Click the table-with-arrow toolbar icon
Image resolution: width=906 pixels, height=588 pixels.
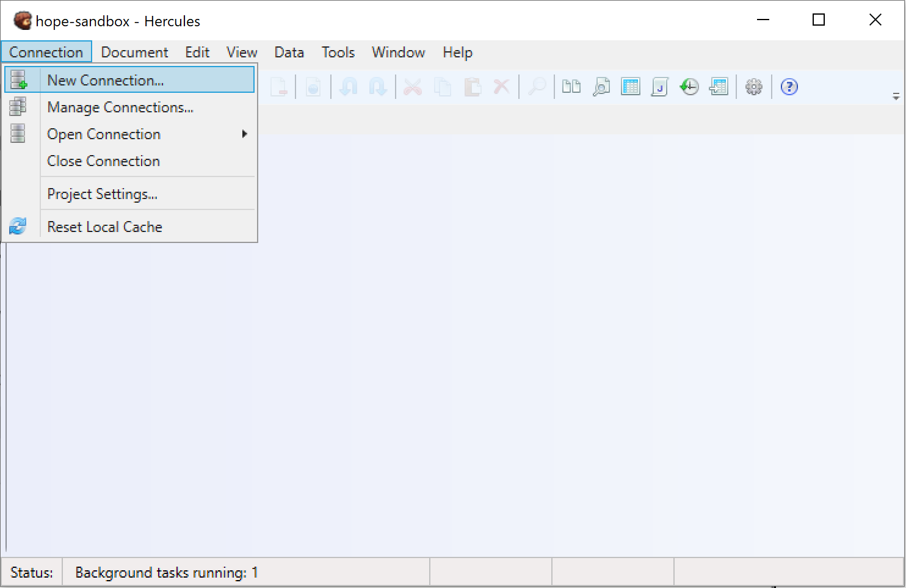pyautogui.click(x=719, y=87)
